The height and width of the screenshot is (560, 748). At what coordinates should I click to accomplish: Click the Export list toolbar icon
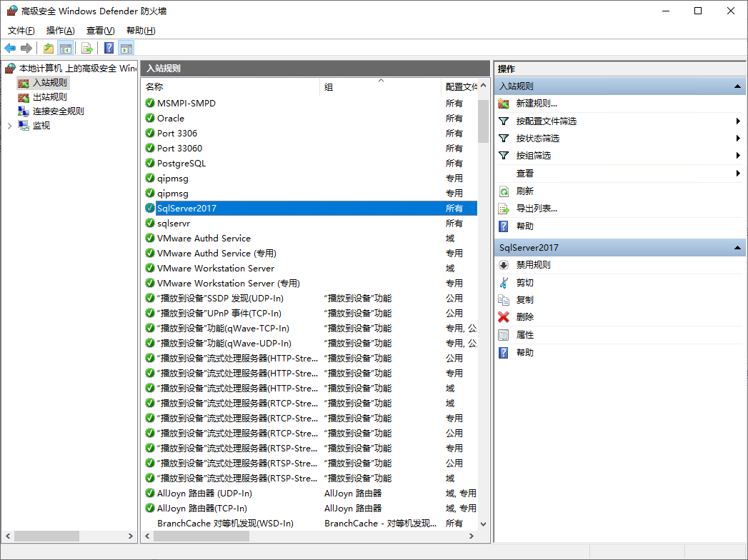tap(87, 48)
